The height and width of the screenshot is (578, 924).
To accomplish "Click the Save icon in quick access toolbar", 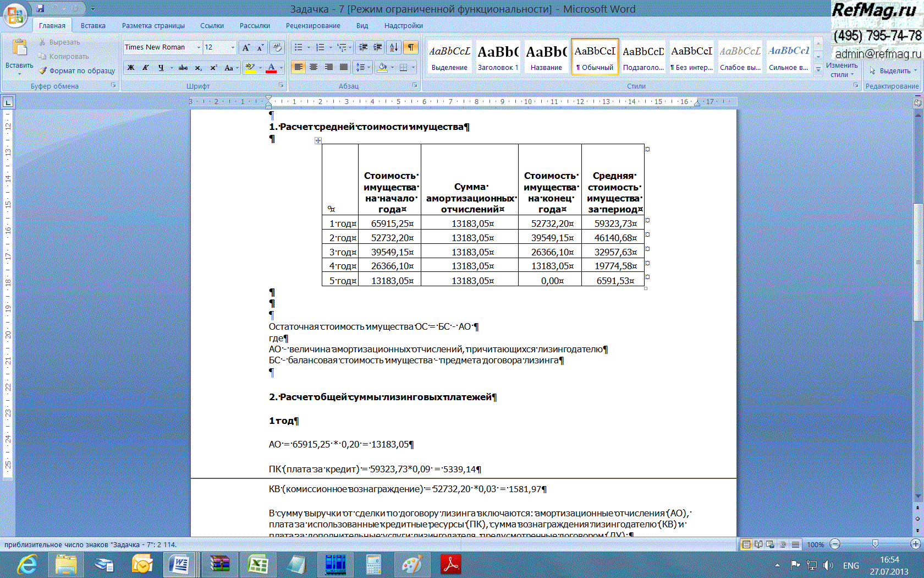I will tap(40, 9).
